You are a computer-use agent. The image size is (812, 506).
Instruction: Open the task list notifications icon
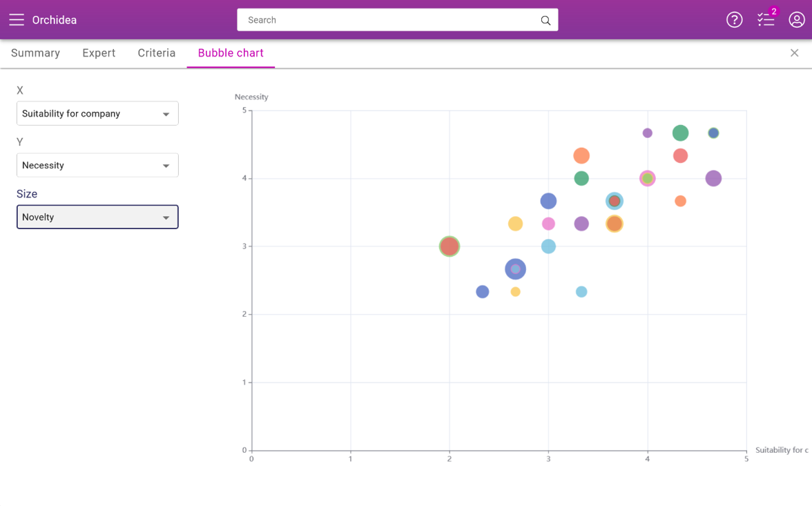click(765, 20)
